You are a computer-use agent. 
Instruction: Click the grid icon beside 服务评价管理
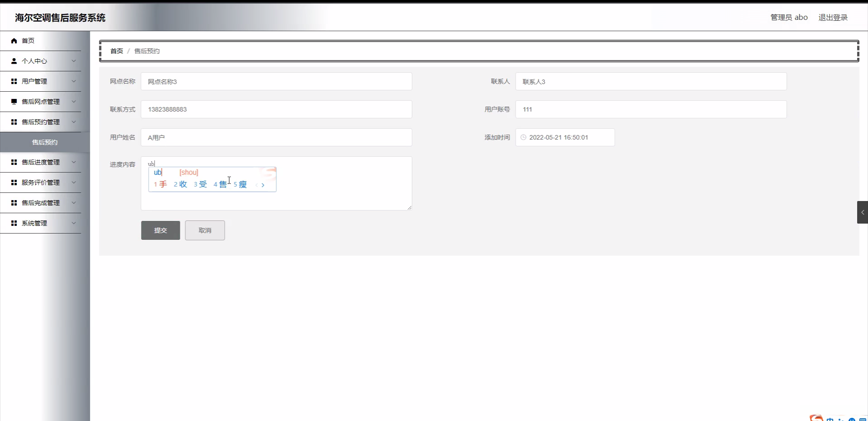tap(14, 182)
